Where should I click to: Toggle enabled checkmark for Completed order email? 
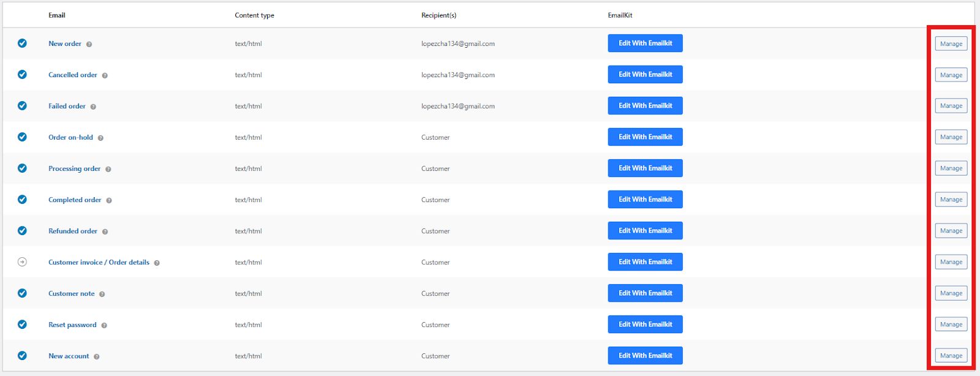pyautogui.click(x=22, y=200)
